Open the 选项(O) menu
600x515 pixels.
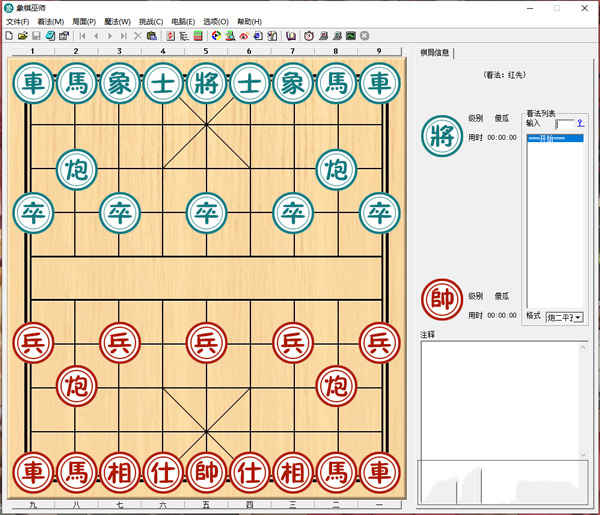tap(216, 21)
